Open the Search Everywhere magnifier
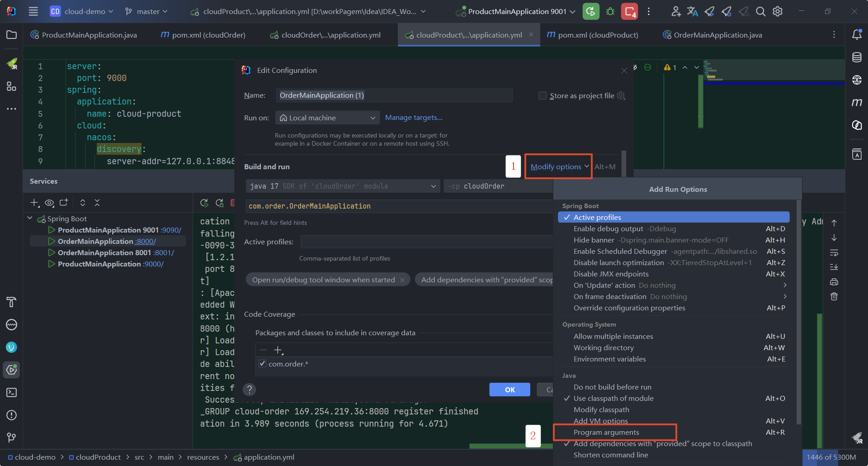868x466 pixels. tap(760, 11)
